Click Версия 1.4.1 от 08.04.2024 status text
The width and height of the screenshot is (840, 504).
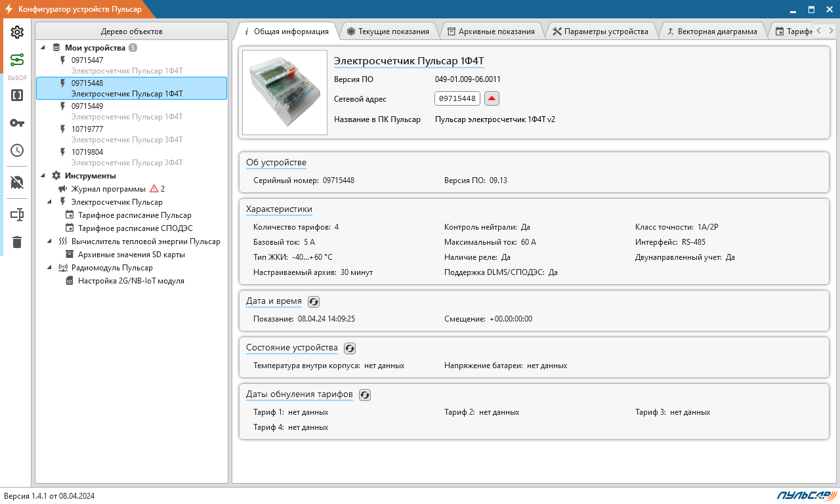click(49, 496)
